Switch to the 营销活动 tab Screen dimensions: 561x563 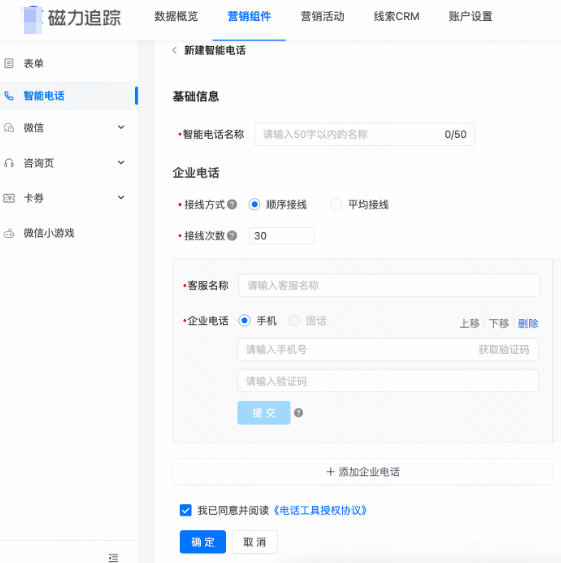[x=322, y=17]
